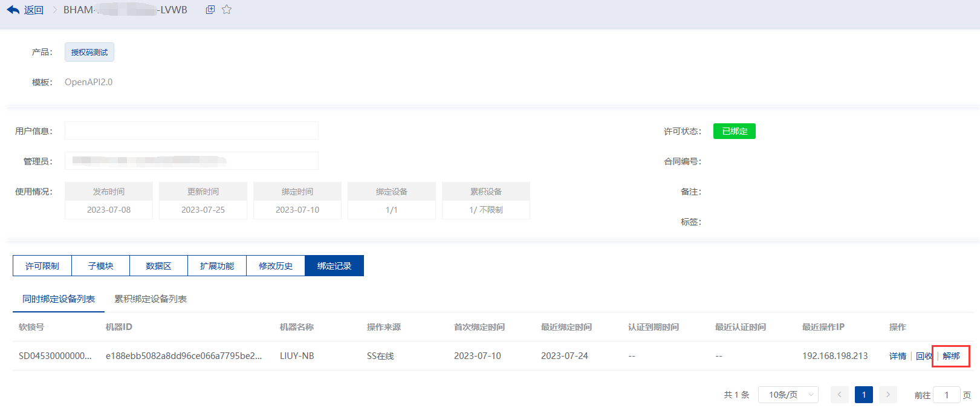Click the OpenAPI2.0 template text
Viewport: 980px width, 414px height.
[89, 82]
